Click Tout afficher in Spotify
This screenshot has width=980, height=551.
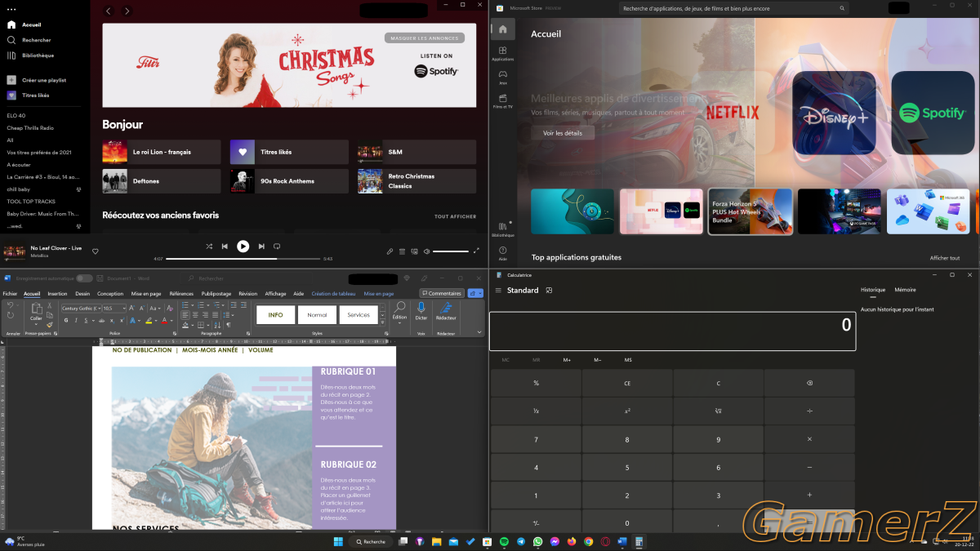(455, 216)
